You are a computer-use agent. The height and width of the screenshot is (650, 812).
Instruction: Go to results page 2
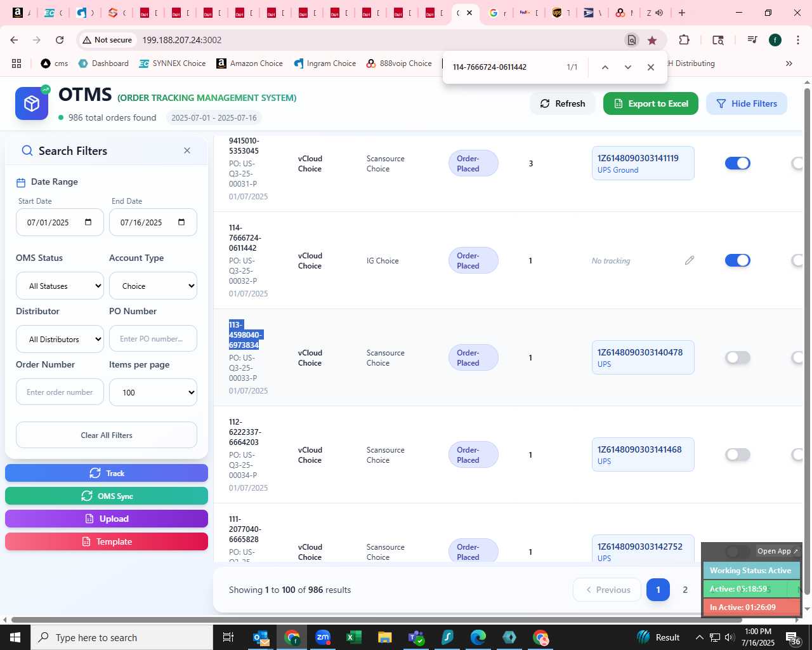(685, 590)
